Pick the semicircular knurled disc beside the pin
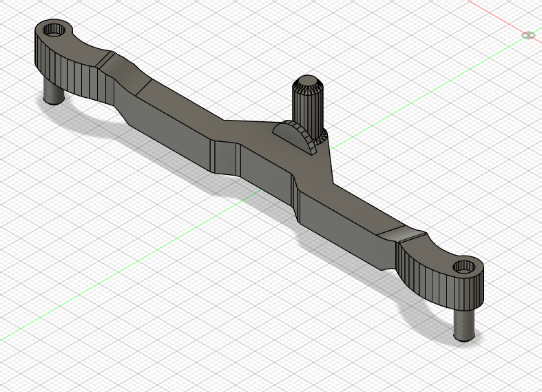Image resolution: width=542 pixels, height=392 pixels. (294, 136)
